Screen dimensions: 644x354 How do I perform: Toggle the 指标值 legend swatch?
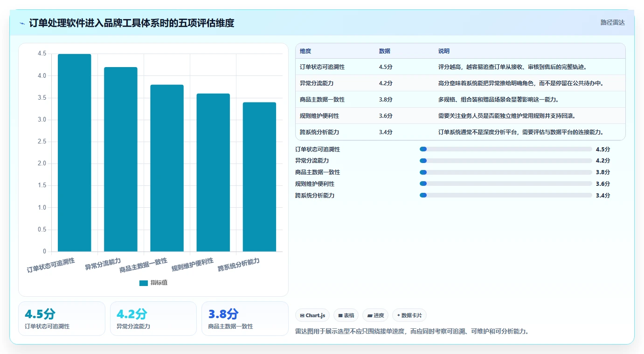(144, 283)
